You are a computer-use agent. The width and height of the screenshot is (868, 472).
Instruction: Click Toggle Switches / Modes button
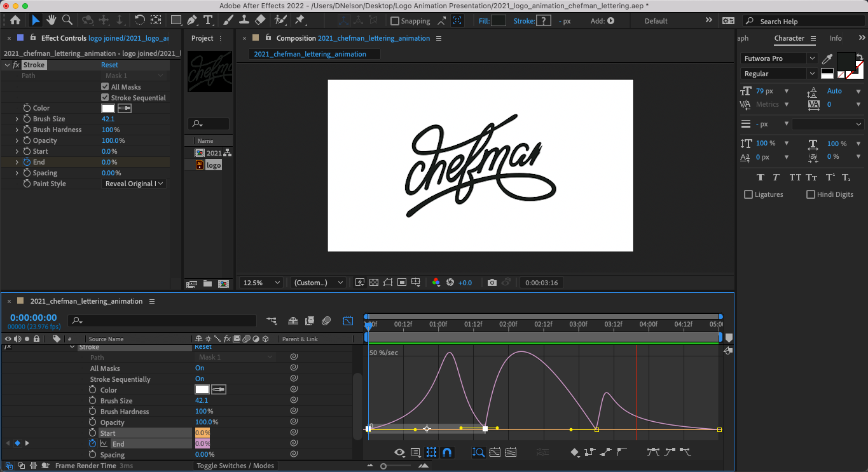pyautogui.click(x=235, y=466)
